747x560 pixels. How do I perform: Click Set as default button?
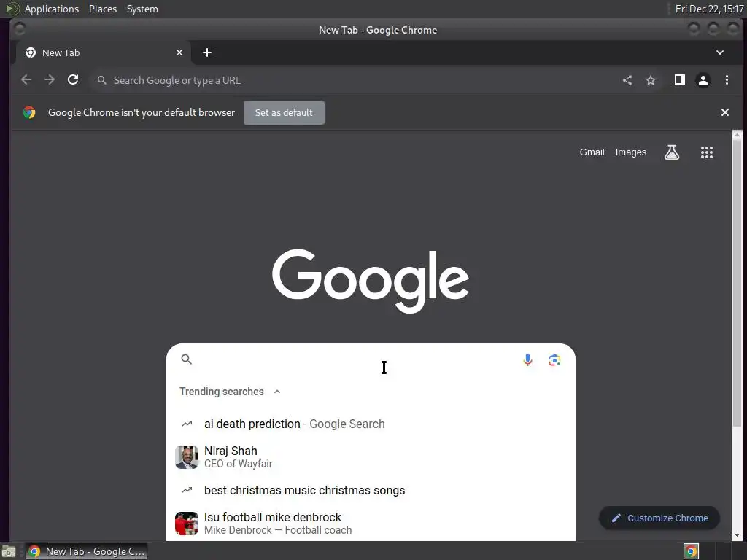(x=284, y=112)
